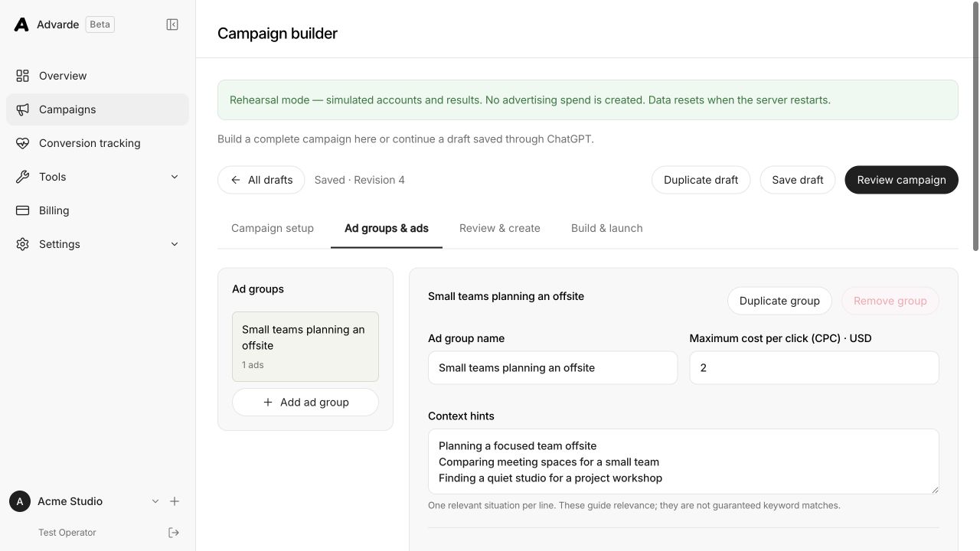Select the Small teams planning an offsite group card
The height and width of the screenshot is (551, 980).
pos(305,347)
